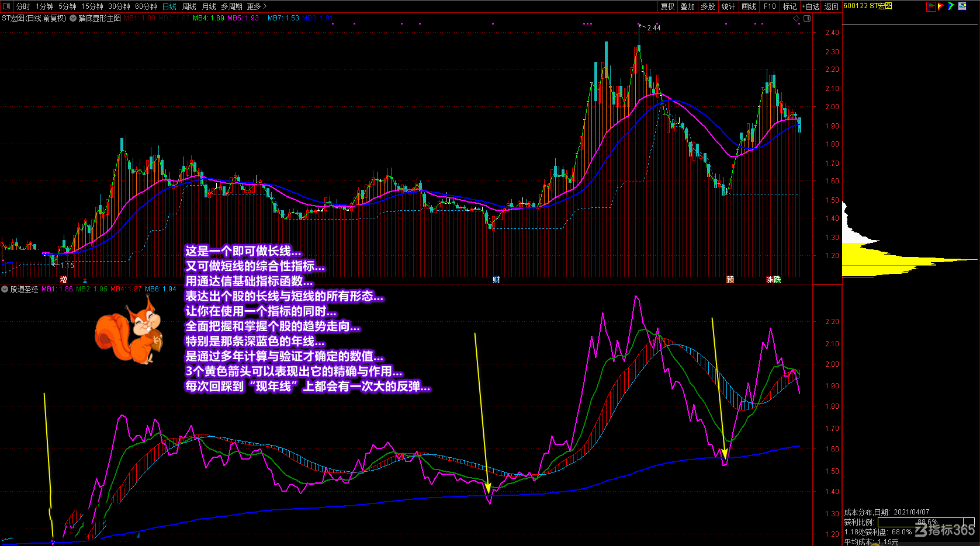
Task: Click the 获利比例 progress bar
Action: 926,522
